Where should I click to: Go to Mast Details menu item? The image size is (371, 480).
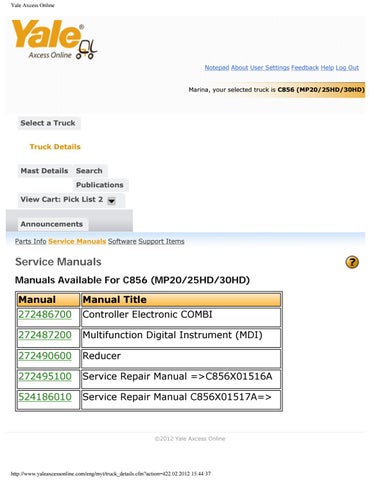[x=44, y=171]
